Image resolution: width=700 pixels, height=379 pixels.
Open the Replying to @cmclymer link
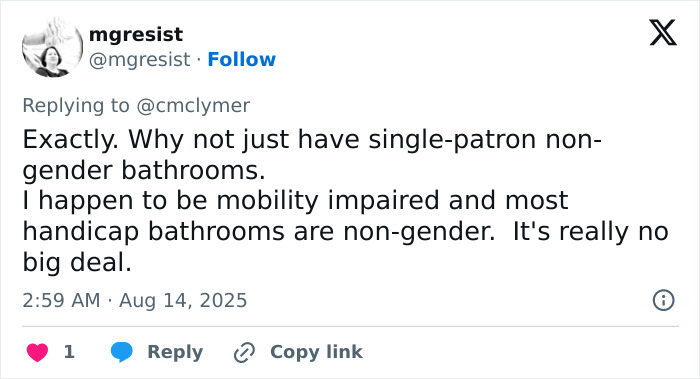pos(136,106)
